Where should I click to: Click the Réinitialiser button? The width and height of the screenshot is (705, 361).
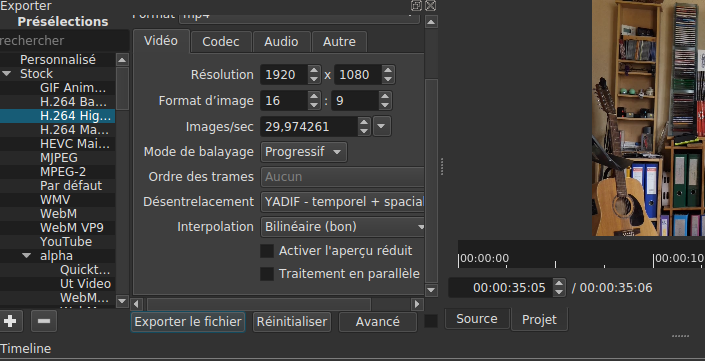[x=292, y=322]
